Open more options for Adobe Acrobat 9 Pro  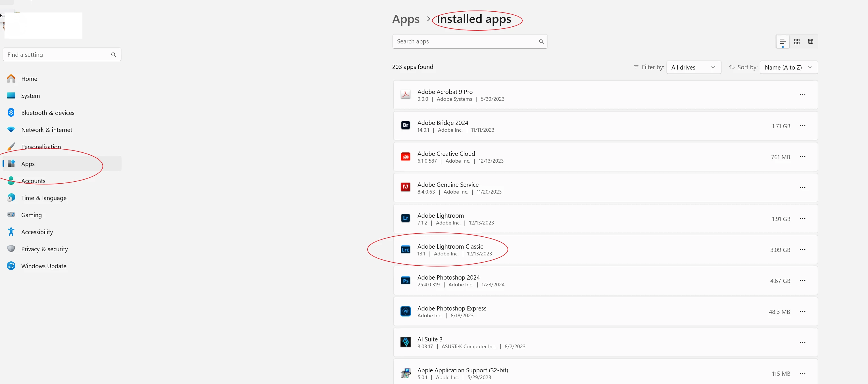[x=802, y=95]
